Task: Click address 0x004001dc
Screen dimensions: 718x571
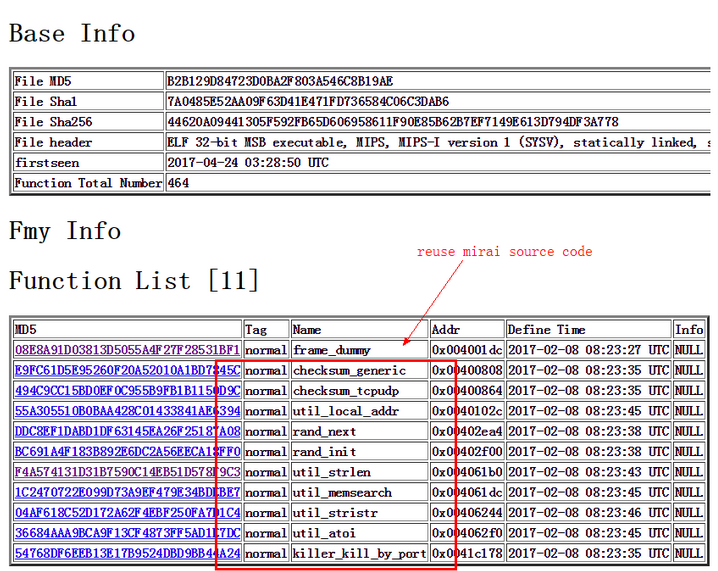Action: click(x=467, y=350)
